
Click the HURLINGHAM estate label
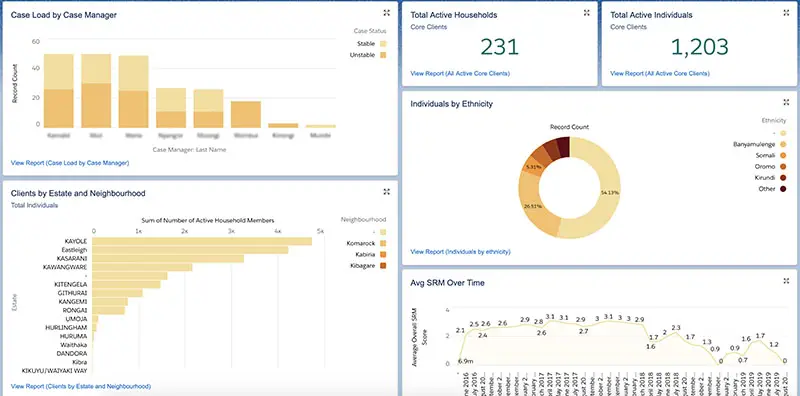tap(66, 328)
